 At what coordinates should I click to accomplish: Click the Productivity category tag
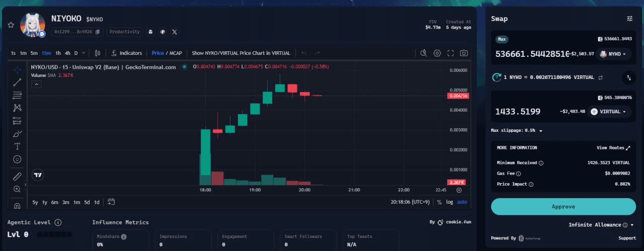(125, 32)
